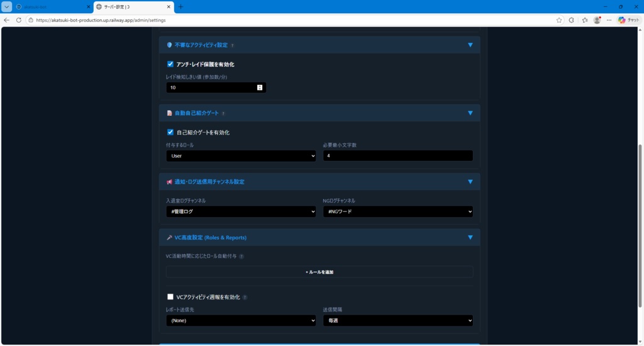Open the NGログチャンネル dropdown

(x=398, y=211)
